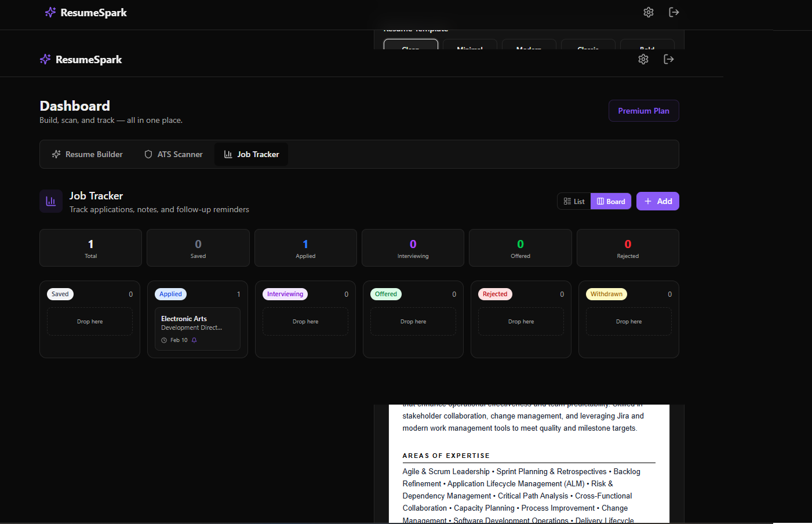Screen dimensions: 812x524
Task: Click the lower ResumeSpark brand name
Action: tap(89, 59)
